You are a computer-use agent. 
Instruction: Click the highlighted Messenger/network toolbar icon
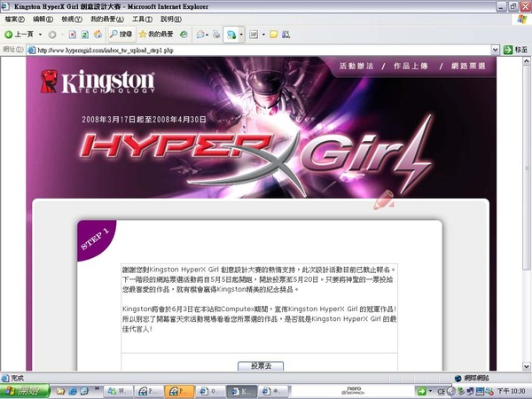pyautogui.click(x=231, y=35)
